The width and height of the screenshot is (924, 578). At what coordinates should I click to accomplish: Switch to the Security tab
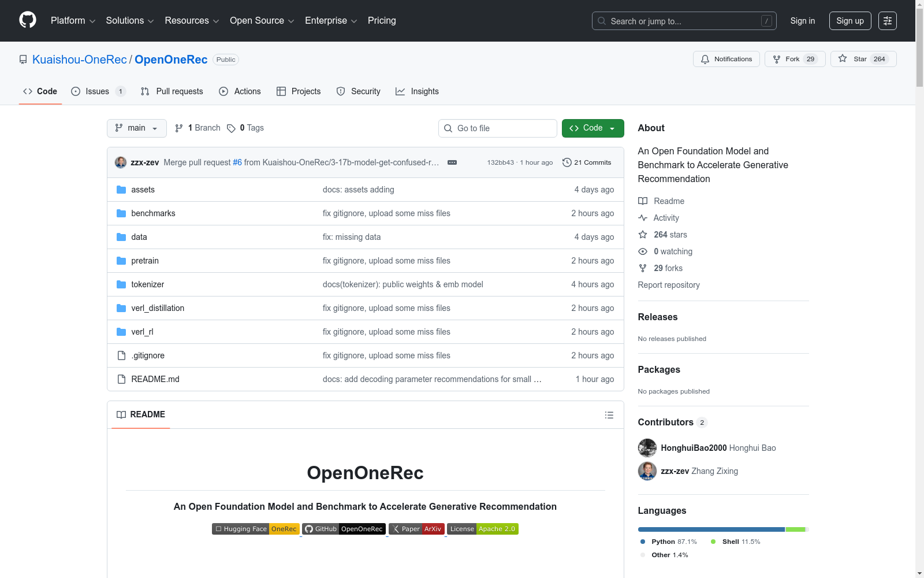pos(359,91)
